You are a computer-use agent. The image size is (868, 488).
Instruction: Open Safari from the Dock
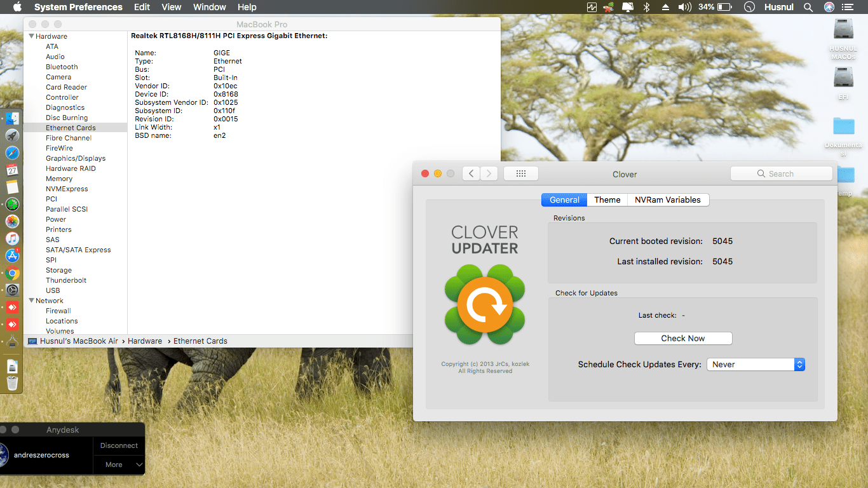click(x=12, y=152)
